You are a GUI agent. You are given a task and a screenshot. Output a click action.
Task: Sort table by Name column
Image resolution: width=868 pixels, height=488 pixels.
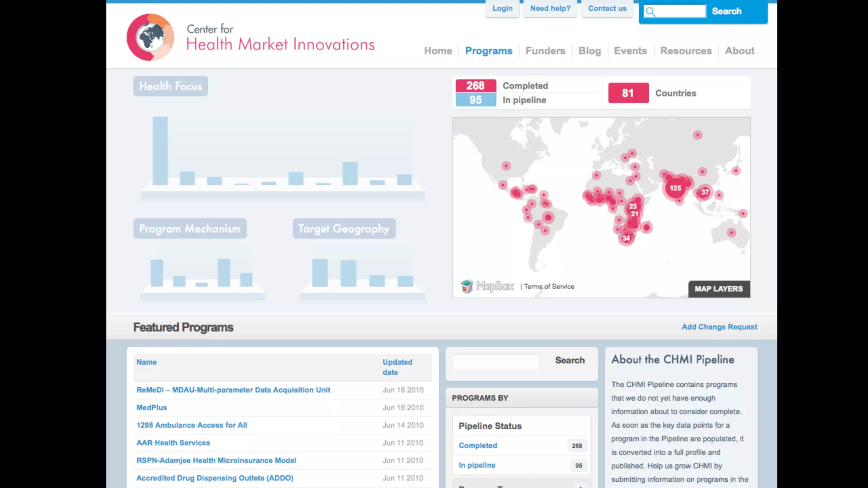point(147,362)
